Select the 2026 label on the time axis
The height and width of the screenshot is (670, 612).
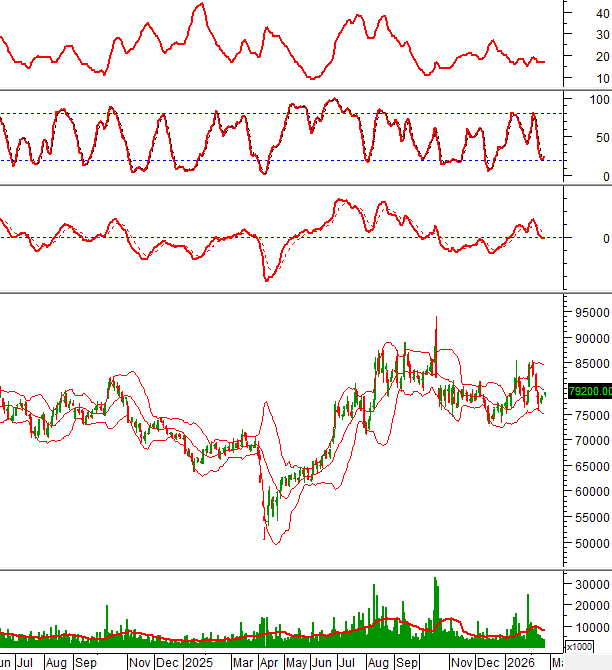(520, 662)
